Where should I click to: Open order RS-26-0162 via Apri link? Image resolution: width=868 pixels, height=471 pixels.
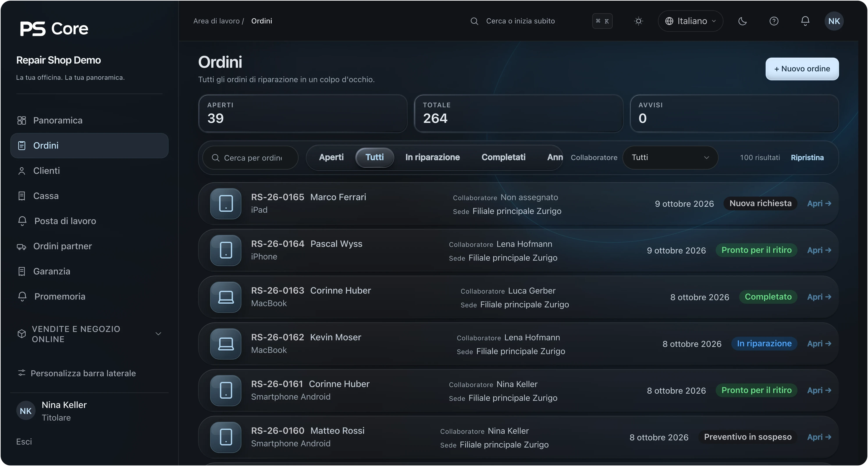(x=819, y=344)
